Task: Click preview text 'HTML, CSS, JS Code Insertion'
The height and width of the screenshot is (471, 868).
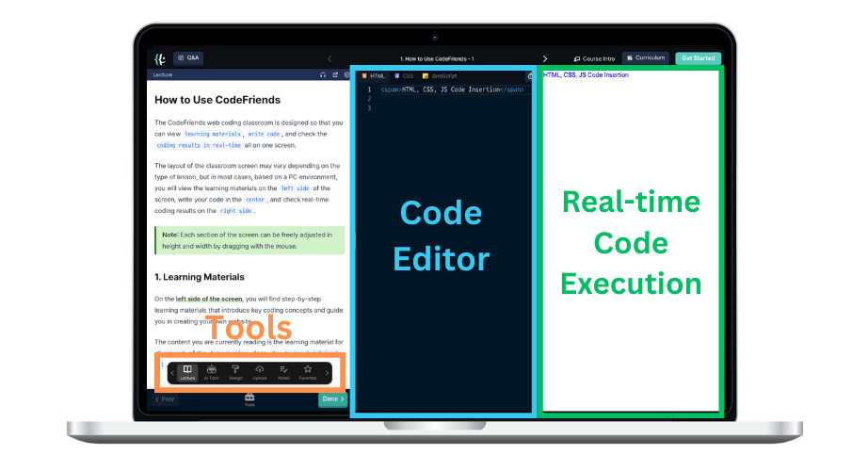Action: 586,74
